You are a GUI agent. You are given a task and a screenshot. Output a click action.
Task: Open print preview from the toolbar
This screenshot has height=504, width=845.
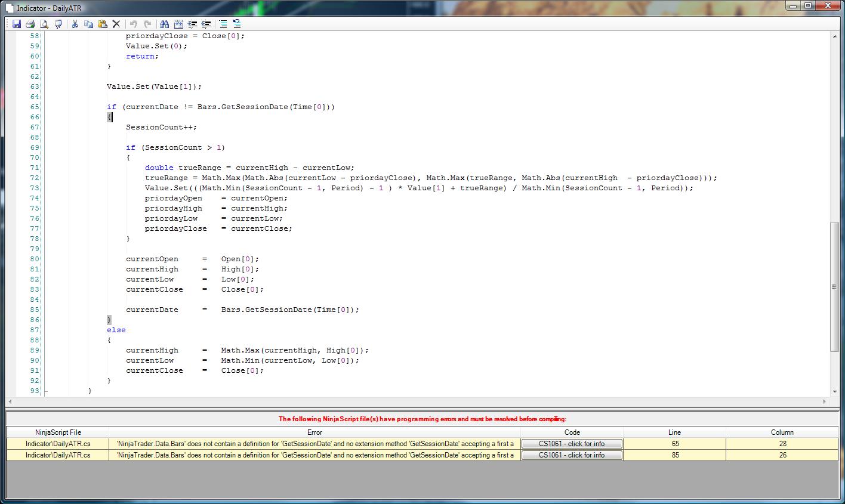(44, 24)
